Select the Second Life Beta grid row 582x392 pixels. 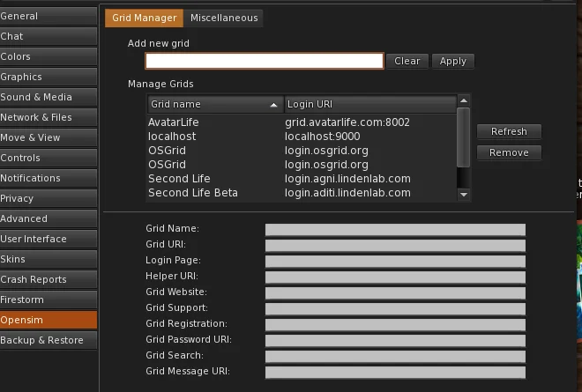(x=302, y=193)
